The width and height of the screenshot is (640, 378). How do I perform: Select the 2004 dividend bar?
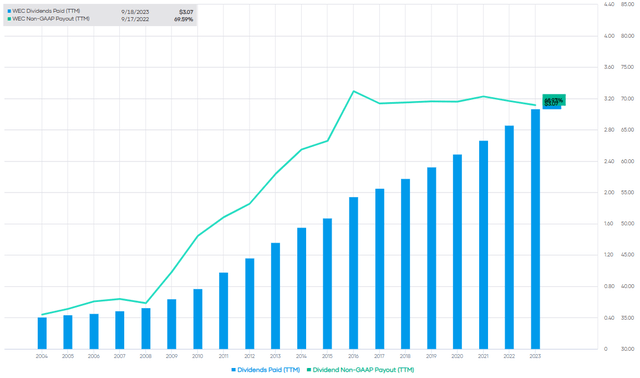click(42, 333)
